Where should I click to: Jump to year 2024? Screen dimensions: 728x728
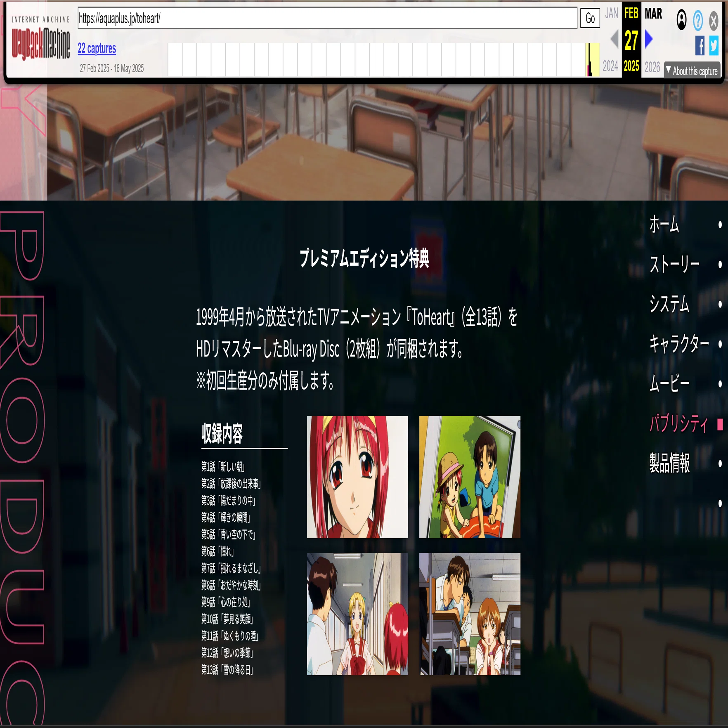pos(610,66)
